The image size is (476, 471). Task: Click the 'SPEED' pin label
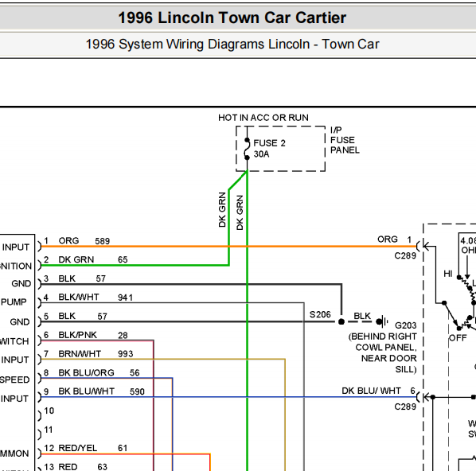click(x=14, y=380)
